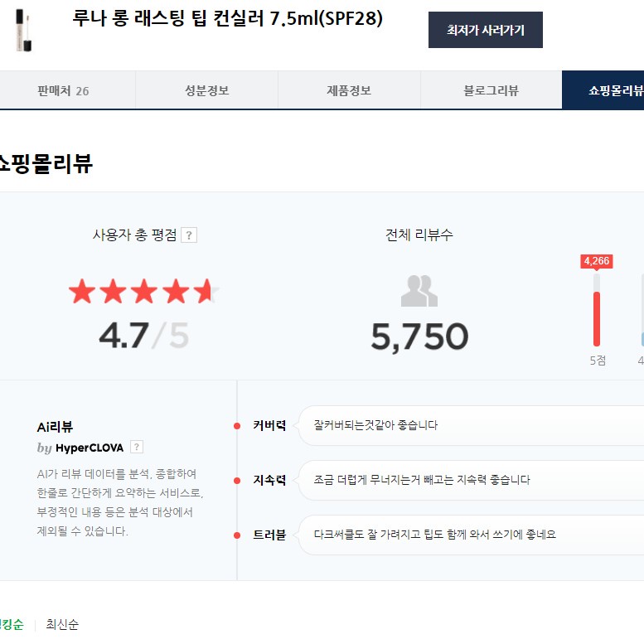Viewport: 644px width, 644px height.
Task: Click the people icon under 전체 리뷰수
Action: [x=419, y=291]
